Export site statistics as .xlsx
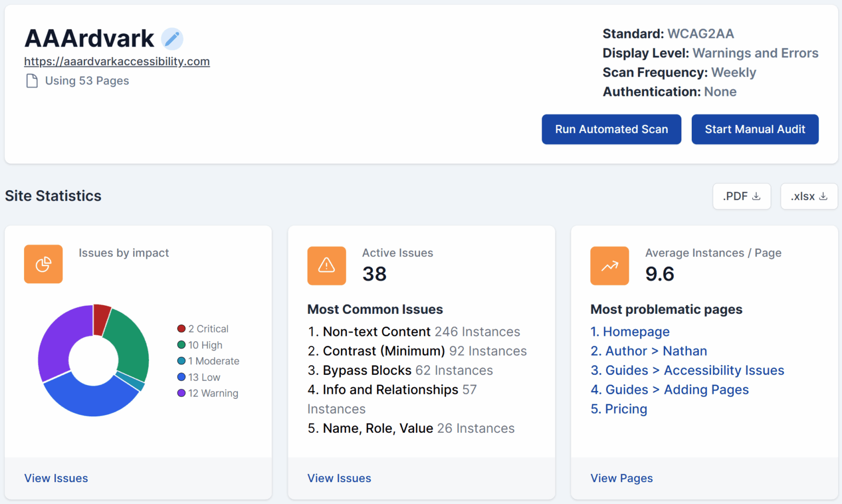Viewport: 842px width, 504px height. [x=809, y=196]
